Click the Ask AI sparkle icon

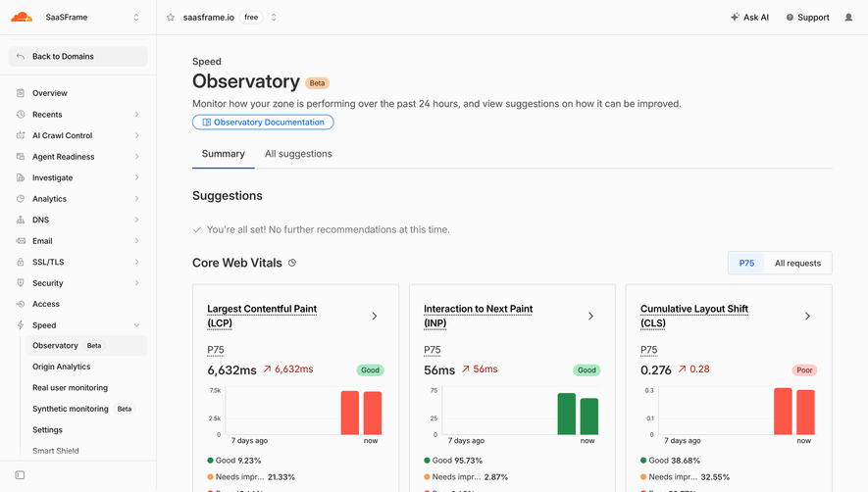pos(735,18)
